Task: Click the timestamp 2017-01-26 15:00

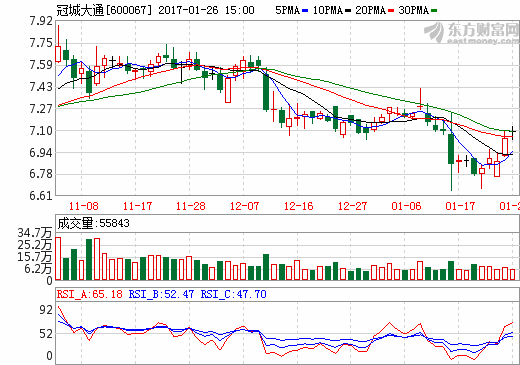Action: [206, 10]
